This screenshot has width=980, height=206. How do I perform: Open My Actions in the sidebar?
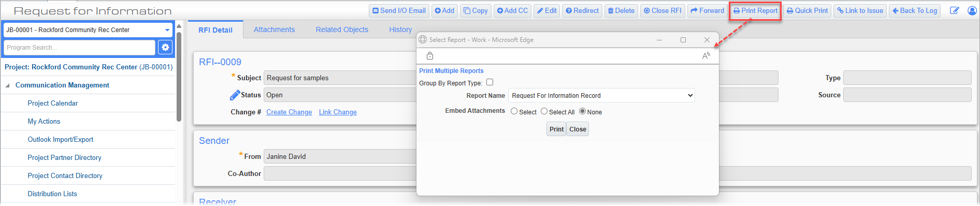[x=44, y=122]
